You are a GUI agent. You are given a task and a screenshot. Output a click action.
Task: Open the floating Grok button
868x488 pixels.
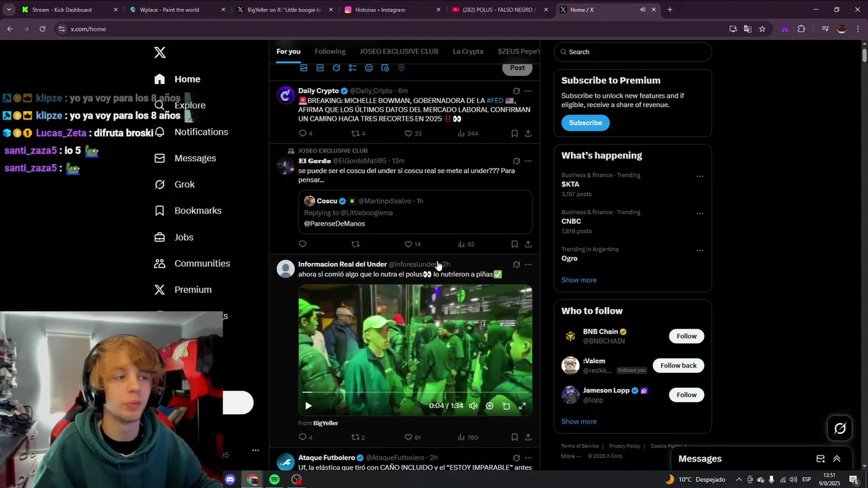pyautogui.click(x=840, y=428)
